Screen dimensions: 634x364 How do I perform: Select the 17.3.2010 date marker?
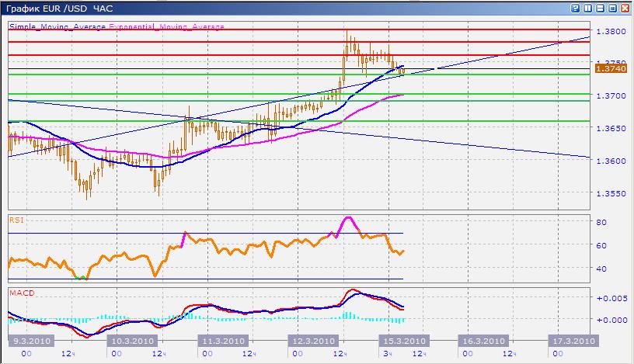[573, 341]
